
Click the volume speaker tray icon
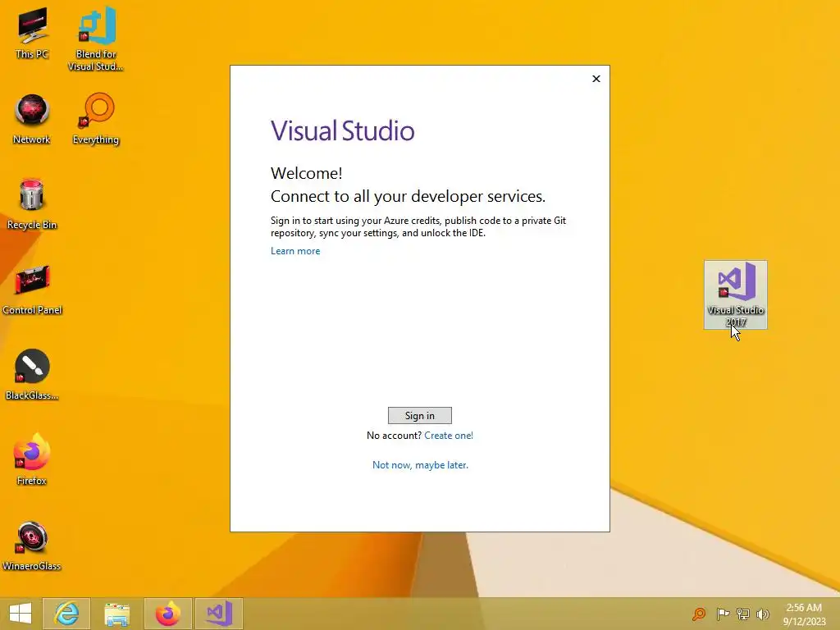pos(763,614)
